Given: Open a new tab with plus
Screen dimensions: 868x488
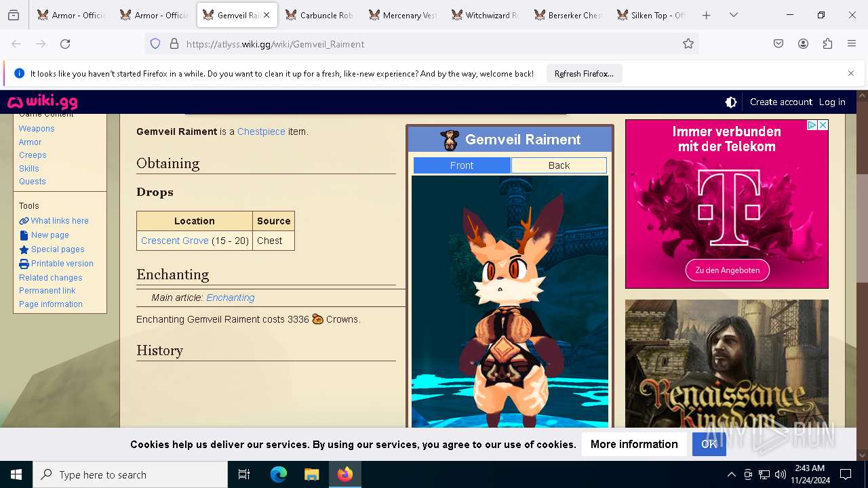Looking at the screenshot, I should 706,15.
